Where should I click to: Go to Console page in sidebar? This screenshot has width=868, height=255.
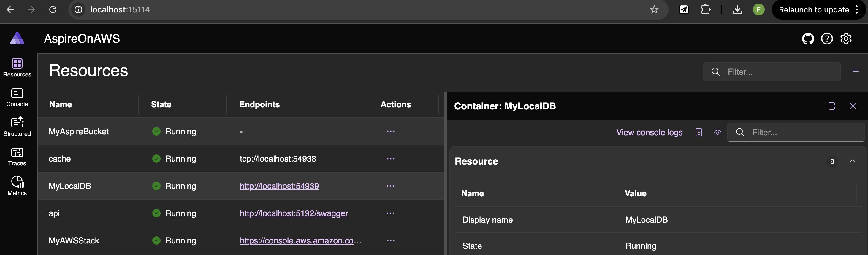(17, 98)
